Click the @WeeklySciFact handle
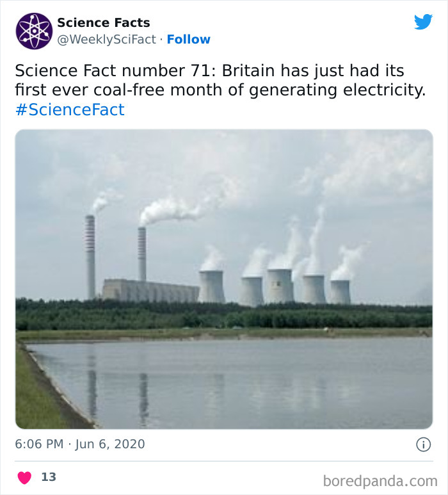 107,40
